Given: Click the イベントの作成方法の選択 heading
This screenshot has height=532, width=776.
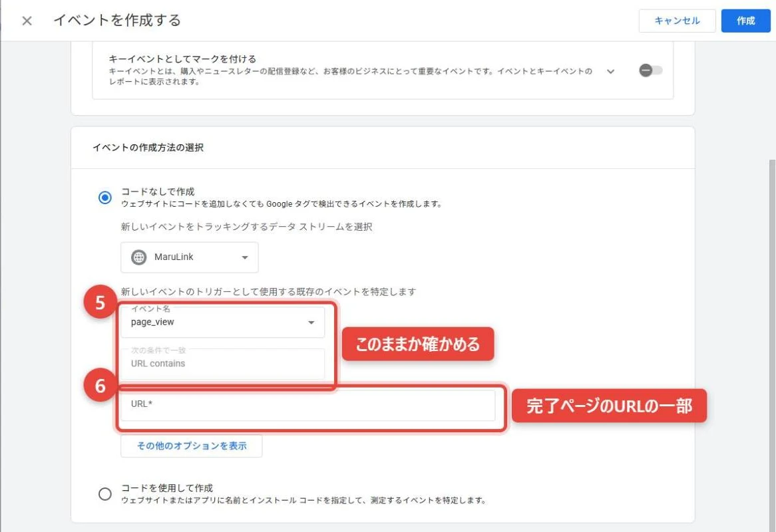Looking at the screenshot, I should (148, 148).
